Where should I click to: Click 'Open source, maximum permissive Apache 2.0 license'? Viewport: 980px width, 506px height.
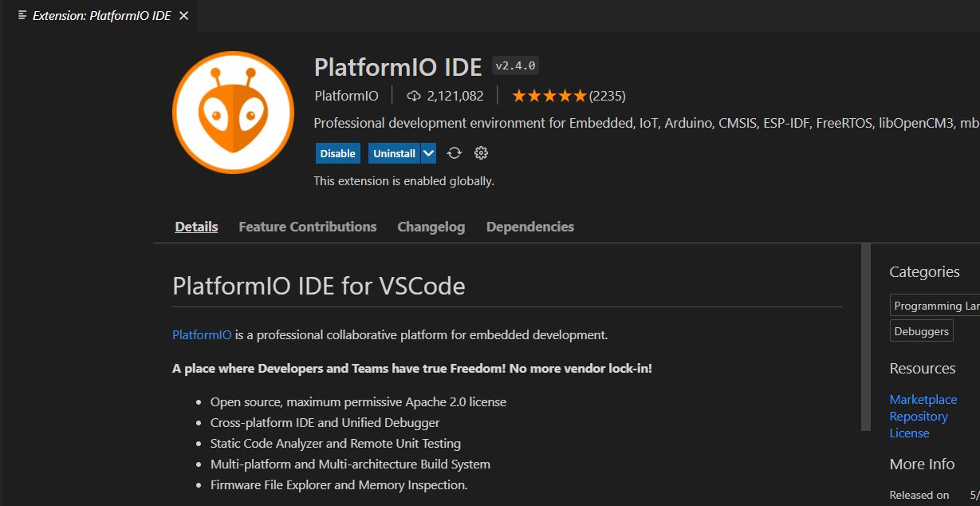coord(358,401)
